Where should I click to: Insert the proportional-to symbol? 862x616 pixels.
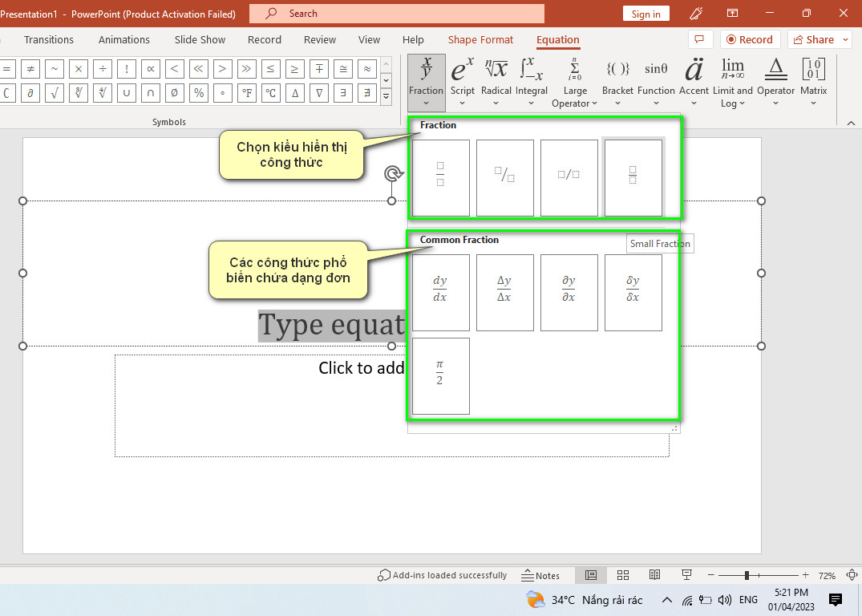click(151, 69)
